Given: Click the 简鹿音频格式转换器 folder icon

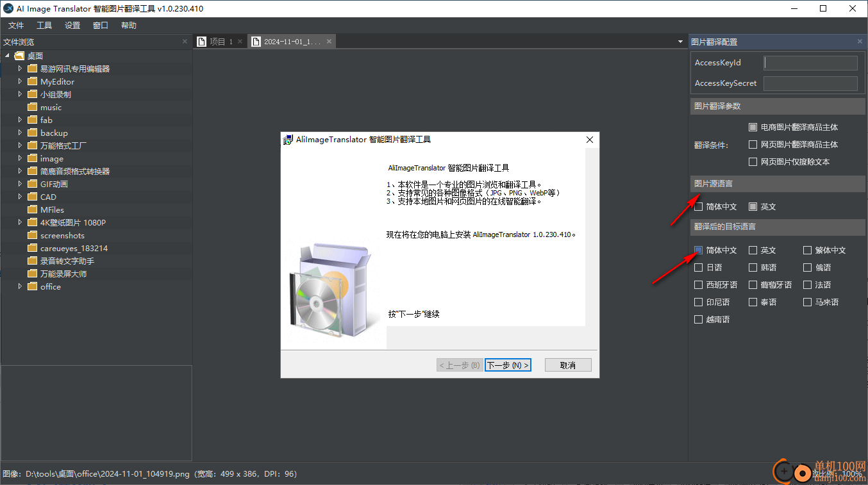Looking at the screenshot, I should [x=33, y=171].
